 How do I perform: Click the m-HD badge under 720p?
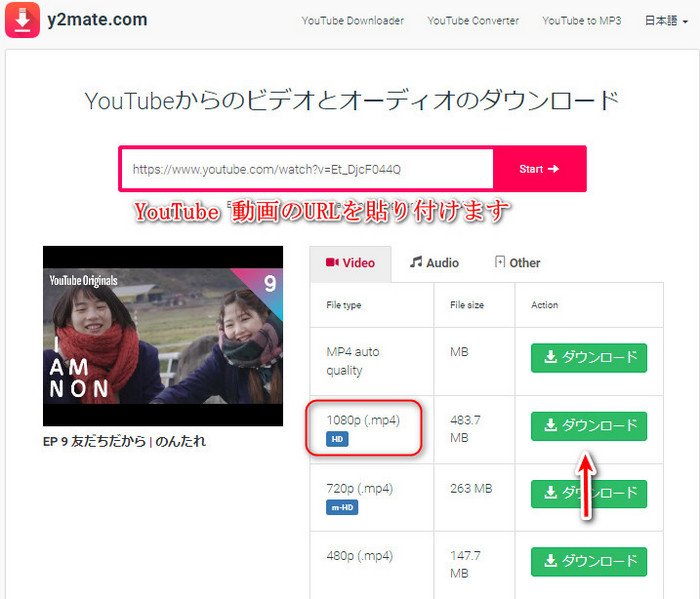tap(342, 507)
